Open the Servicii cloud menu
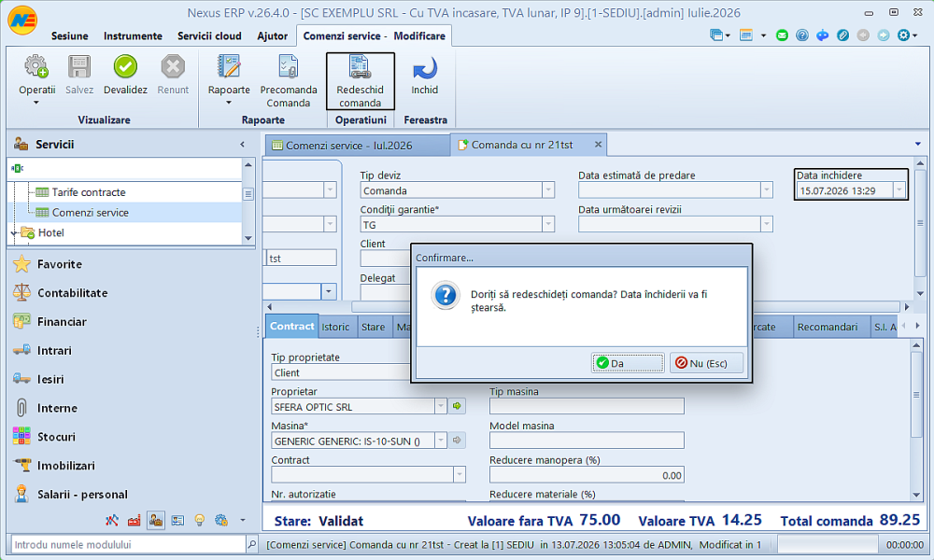Screen dimensions: 934x560 click(x=209, y=35)
